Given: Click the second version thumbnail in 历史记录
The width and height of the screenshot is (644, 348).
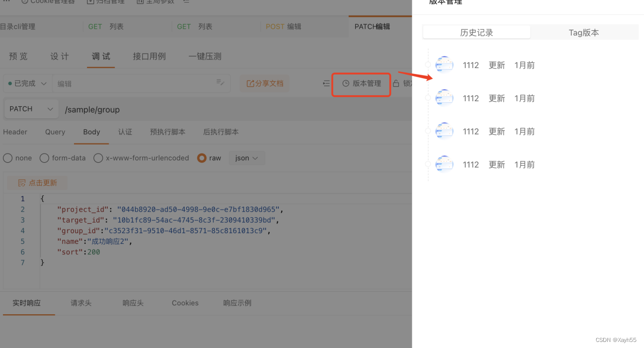Looking at the screenshot, I should (x=444, y=98).
